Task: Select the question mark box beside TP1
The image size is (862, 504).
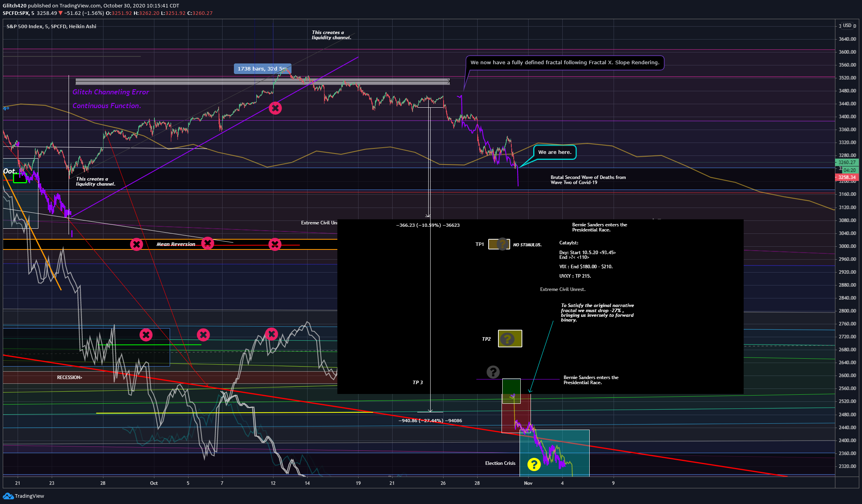Action: [x=499, y=244]
